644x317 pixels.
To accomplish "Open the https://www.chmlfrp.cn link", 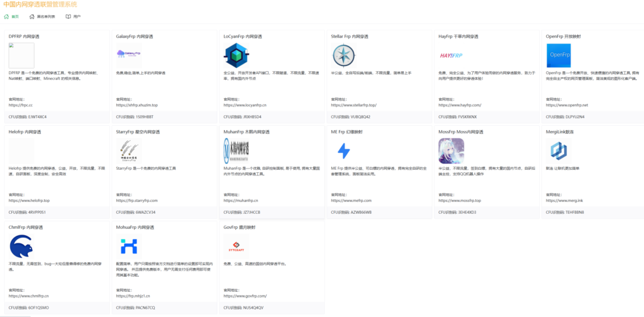I will [29, 296].
